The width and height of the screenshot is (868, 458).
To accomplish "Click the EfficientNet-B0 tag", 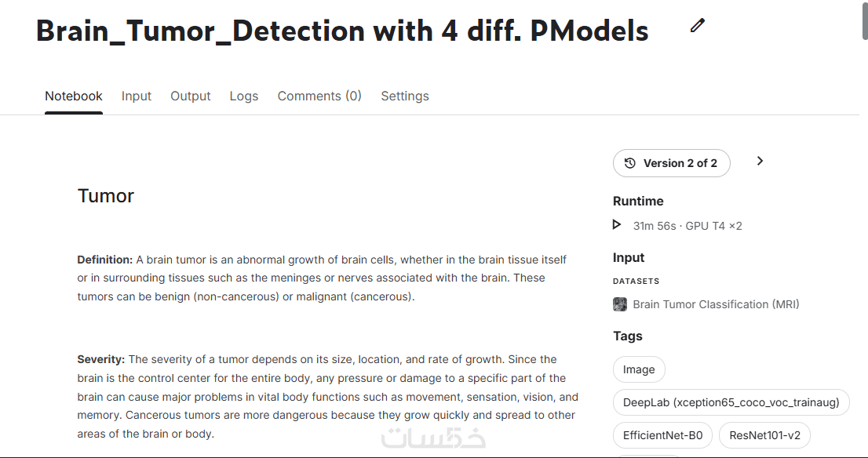I will tap(663, 435).
